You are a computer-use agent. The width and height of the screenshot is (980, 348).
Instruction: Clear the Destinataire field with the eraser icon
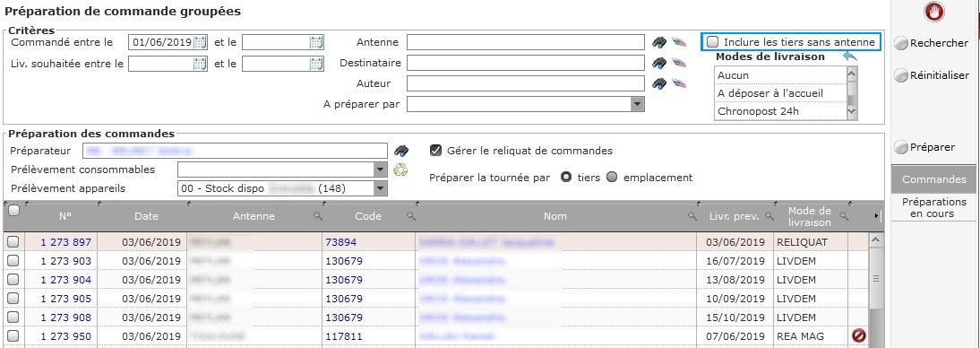point(679,63)
